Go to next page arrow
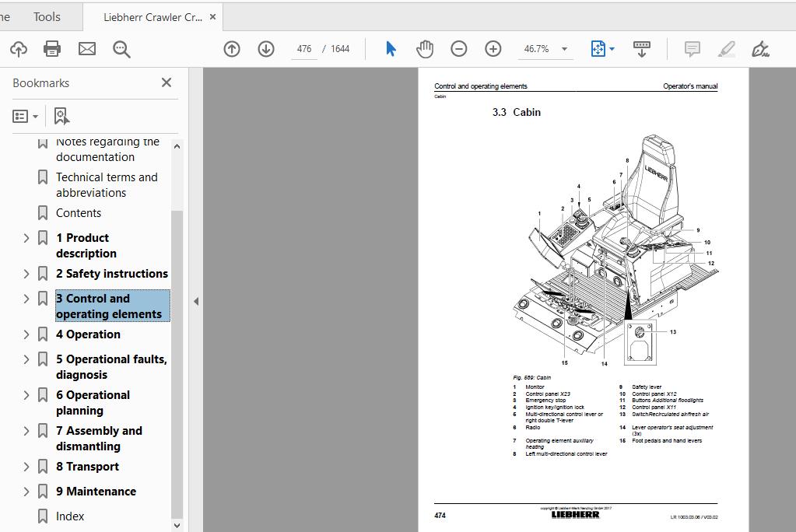The image size is (796, 532). click(266, 49)
